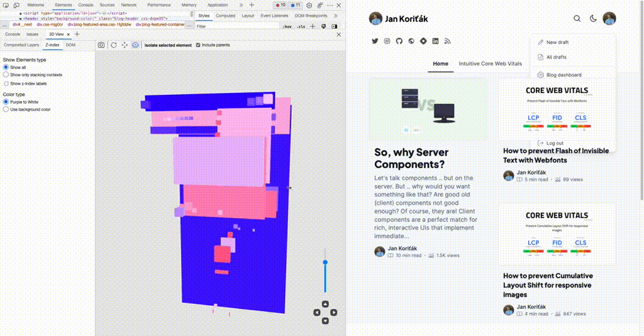Toggle Include parents checkbox
This screenshot has height=336, width=644.
(x=198, y=45)
